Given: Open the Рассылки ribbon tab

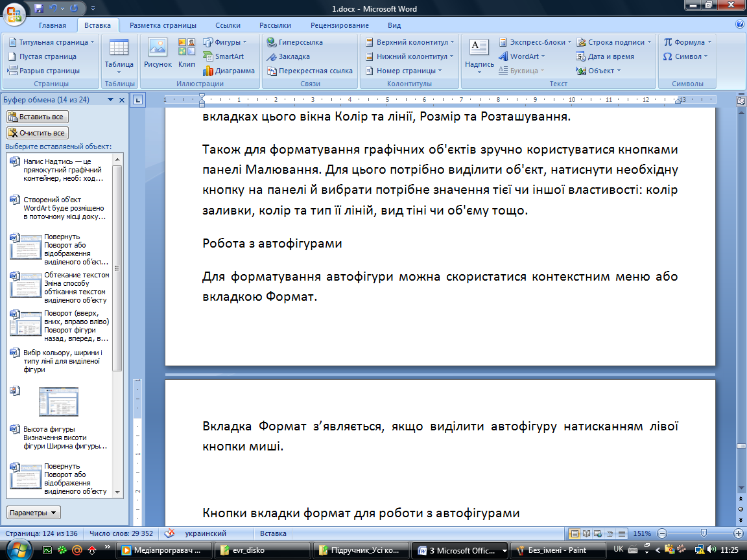Looking at the screenshot, I should pyautogui.click(x=275, y=25).
